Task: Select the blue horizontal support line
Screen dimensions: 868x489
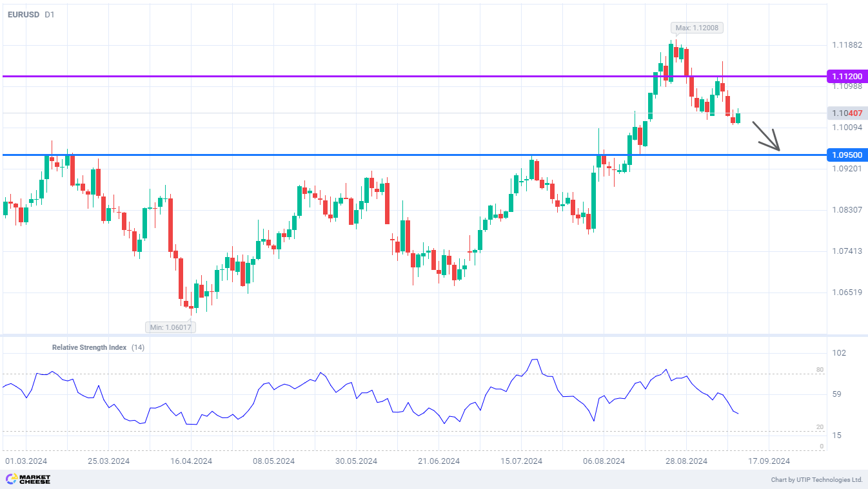Action: 322,155
